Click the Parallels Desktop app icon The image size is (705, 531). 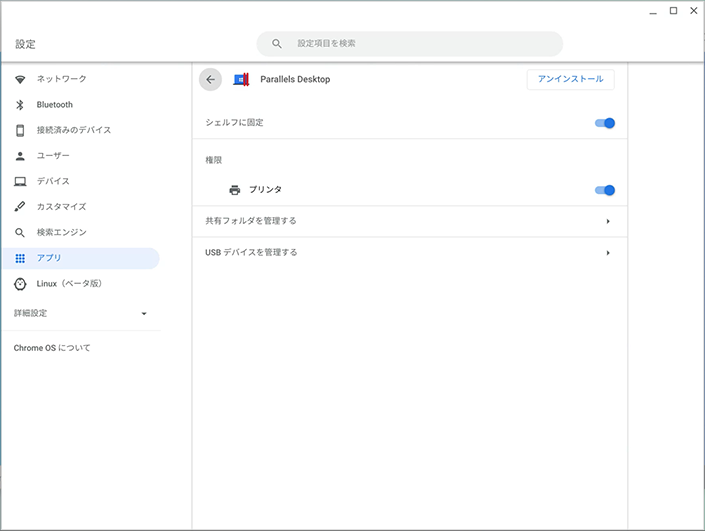[241, 80]
